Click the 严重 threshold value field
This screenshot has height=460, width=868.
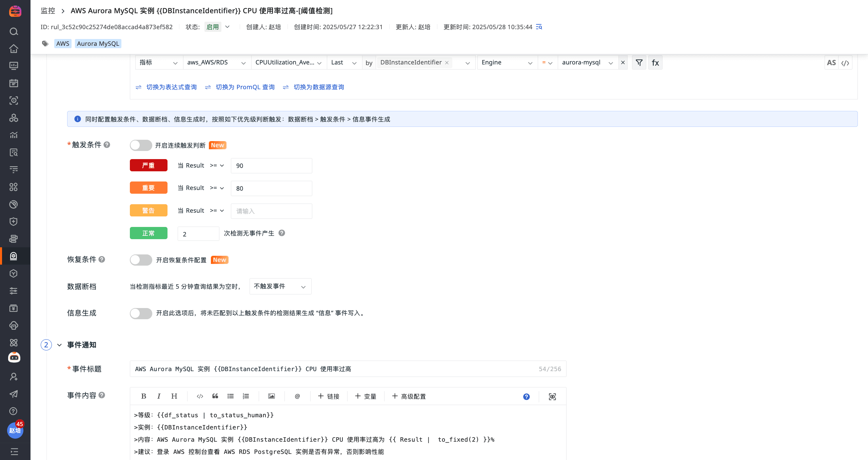click(x=272, y=166)
